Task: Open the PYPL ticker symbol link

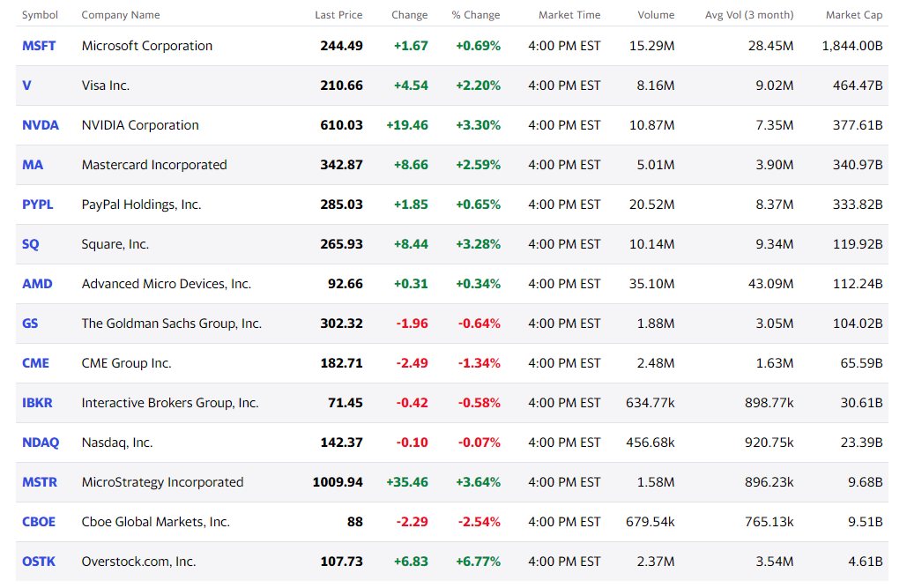Action: (38, 205)
